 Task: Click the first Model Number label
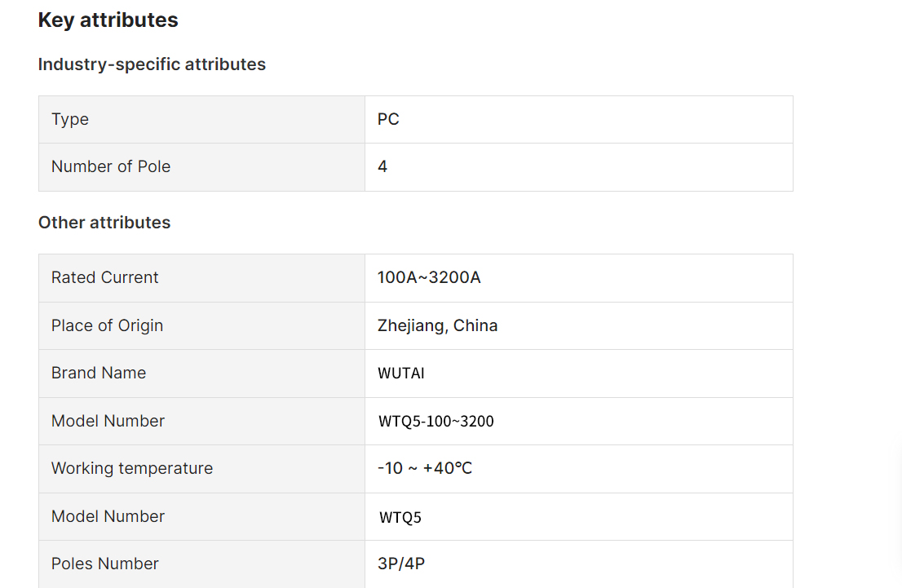point(108,421)
